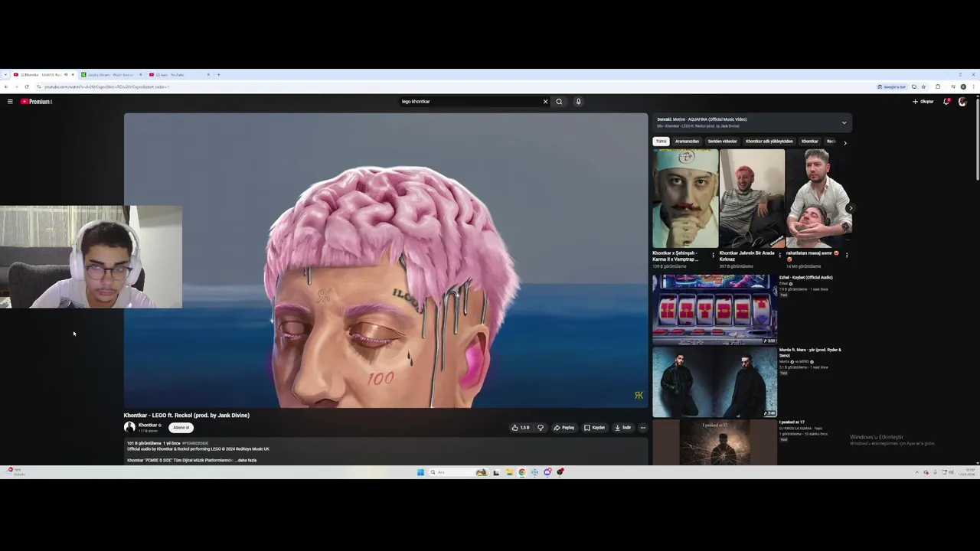
Task: Go to YouTube Premium home logo
Action: (36, 101)
